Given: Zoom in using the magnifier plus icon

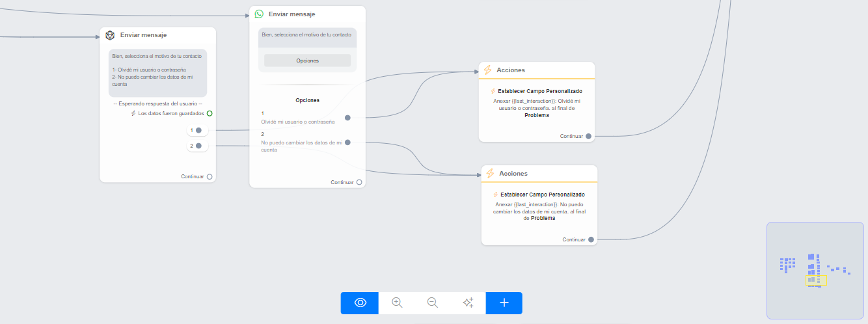Looking at the screenshot, I should click(x=397, y=303).
